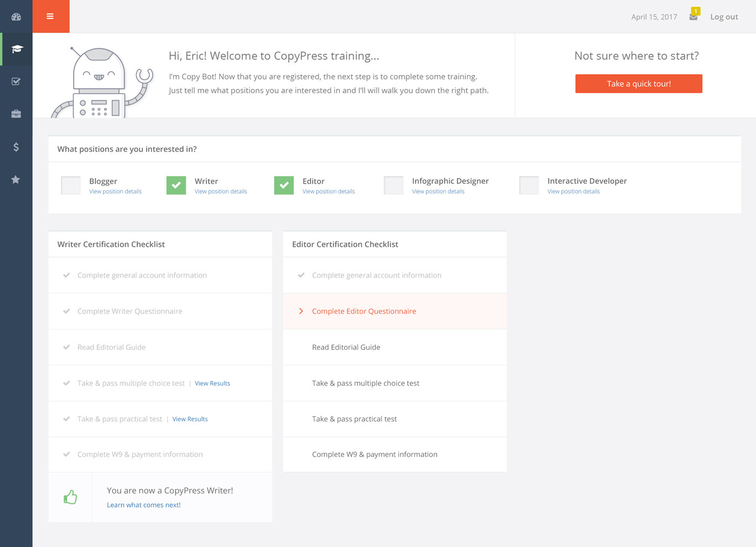View position details for Infographic Designer
The width and height of the screenshot is (756, 547).
[x=438, y=192]
